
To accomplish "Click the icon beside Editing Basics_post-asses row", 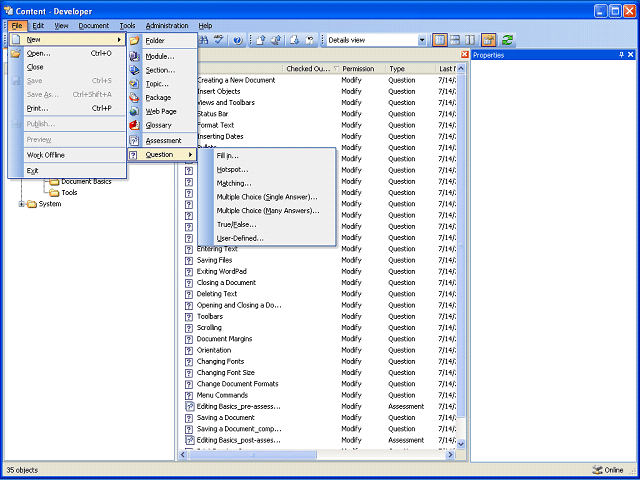I will pyautogui.click(x=189, y=440).
